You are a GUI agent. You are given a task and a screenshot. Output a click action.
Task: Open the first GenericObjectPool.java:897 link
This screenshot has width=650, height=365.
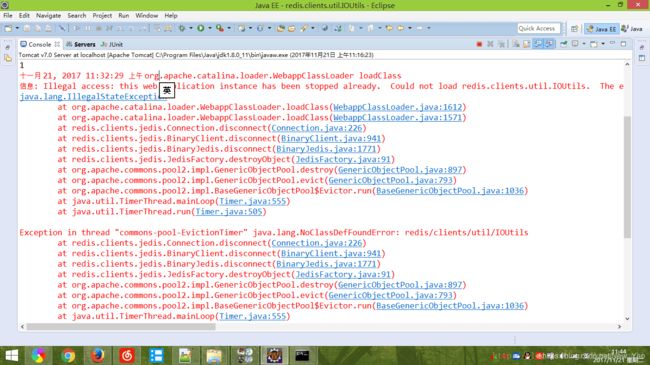click(400, 170)
